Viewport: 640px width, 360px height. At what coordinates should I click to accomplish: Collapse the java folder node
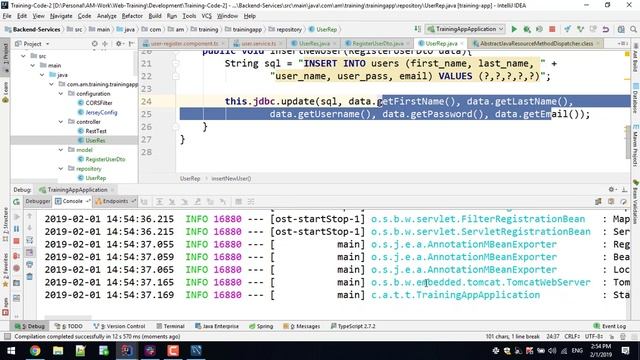42,75
